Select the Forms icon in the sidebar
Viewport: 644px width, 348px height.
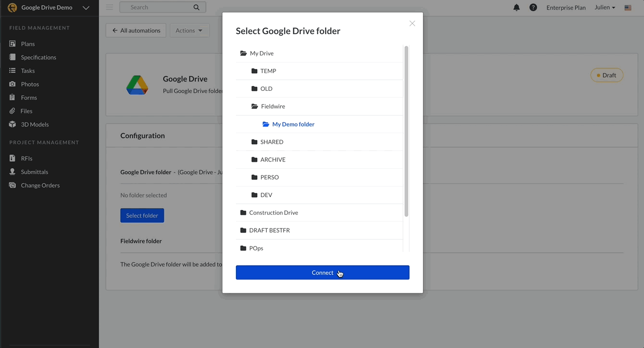[x=11, y=97]
